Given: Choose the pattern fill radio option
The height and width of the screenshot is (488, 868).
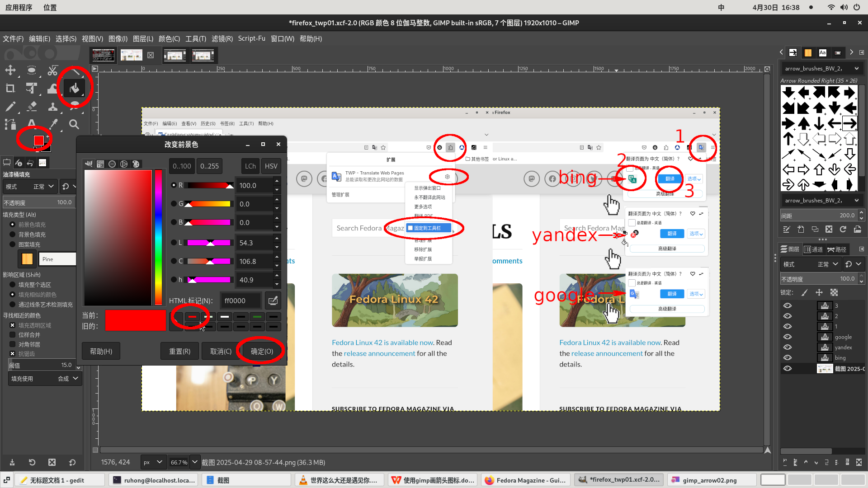Looking at the screenshot, I should tap(13, 244).
